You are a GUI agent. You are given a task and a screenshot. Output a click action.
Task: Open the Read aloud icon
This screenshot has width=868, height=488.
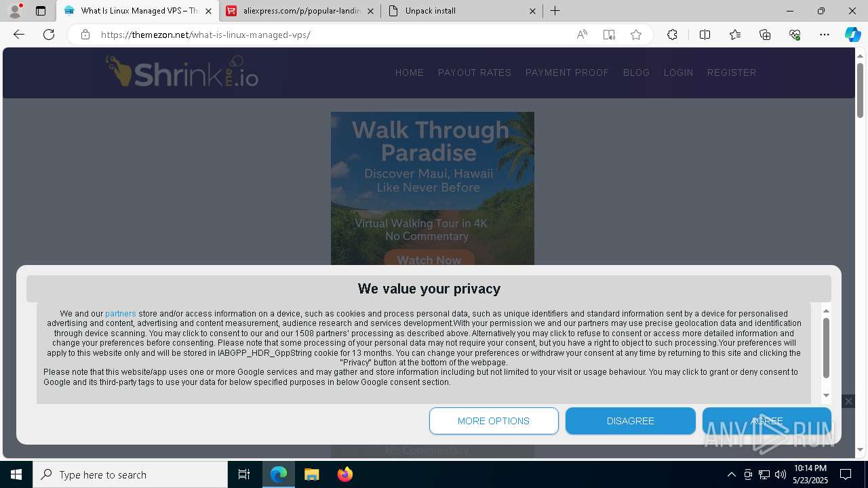click(582, 35)
